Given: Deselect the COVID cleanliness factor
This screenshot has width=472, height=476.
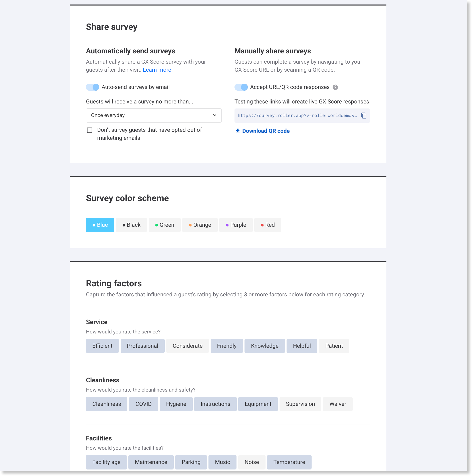Looking at the screenshot, I should point(143,404).
